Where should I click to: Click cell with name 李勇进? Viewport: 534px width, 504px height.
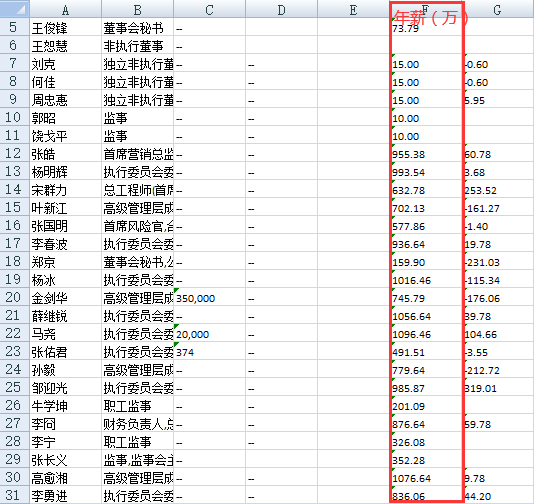pyautogui.click(x=65, y=495)
